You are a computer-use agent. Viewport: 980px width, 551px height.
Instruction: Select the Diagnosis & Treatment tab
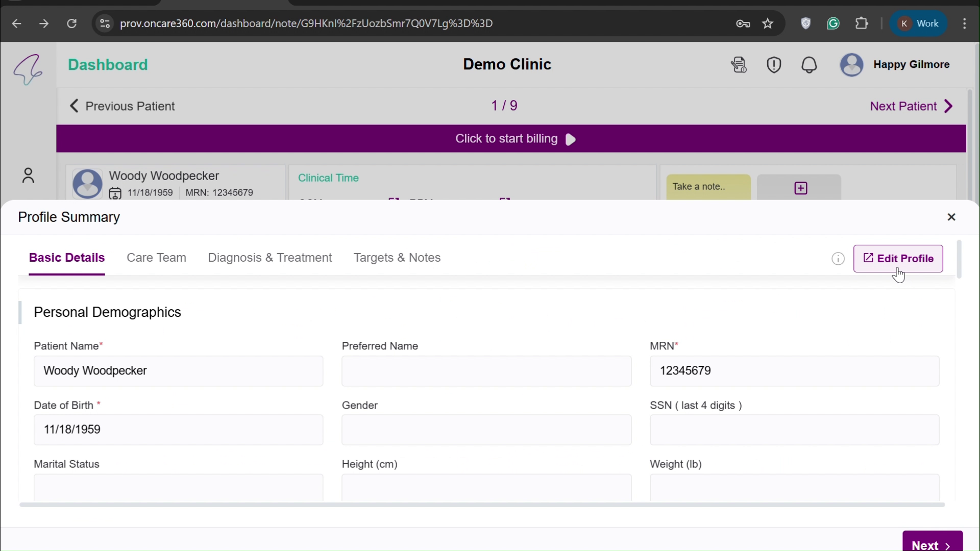(x=269, y=258)
